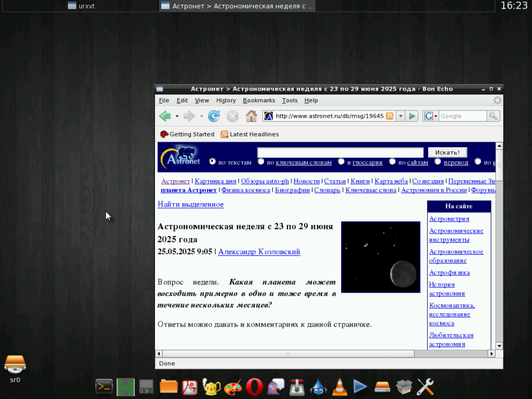Open the yellow teapot dock icon
Screen dimensions: 532x399
point(211,387)
